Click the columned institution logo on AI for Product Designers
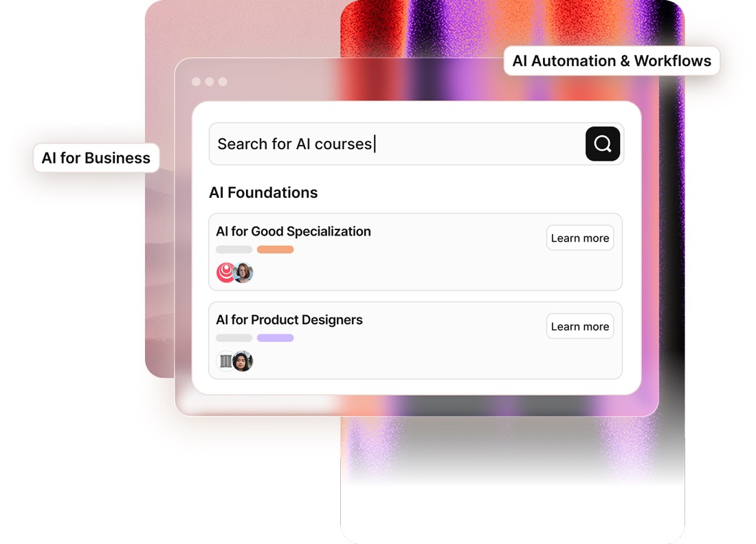Image resolution: width=756 pixels, height=544 pixels. click(227, 361)
